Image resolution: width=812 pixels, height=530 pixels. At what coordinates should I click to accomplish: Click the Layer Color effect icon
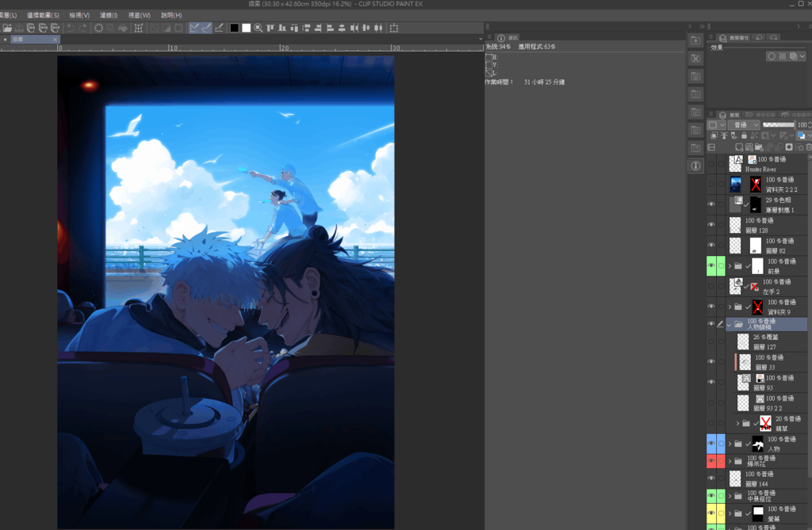tap(793, 56)
